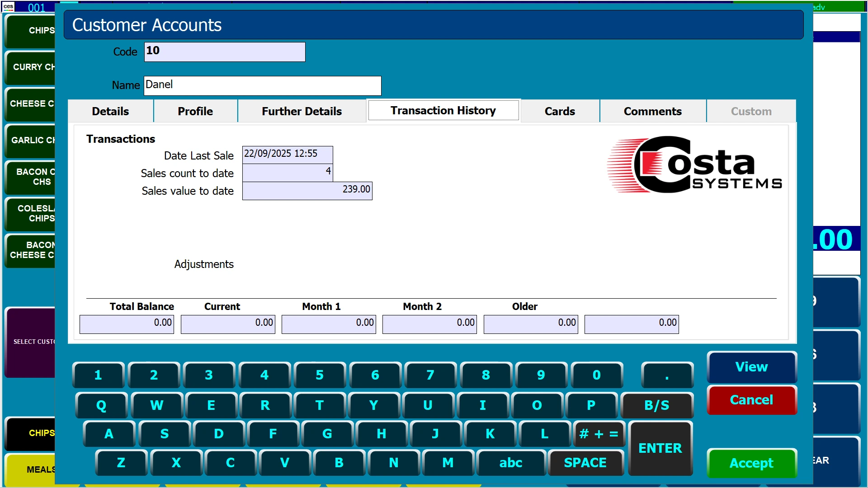The image size is (868, 488).
Task: Click the blue View button
Action: tap(751, 367)
